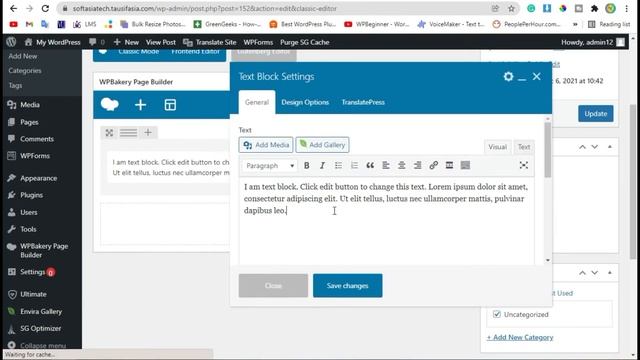640x360 pixels.
Task: Insert or edit link icon
Action: (433, 165)
